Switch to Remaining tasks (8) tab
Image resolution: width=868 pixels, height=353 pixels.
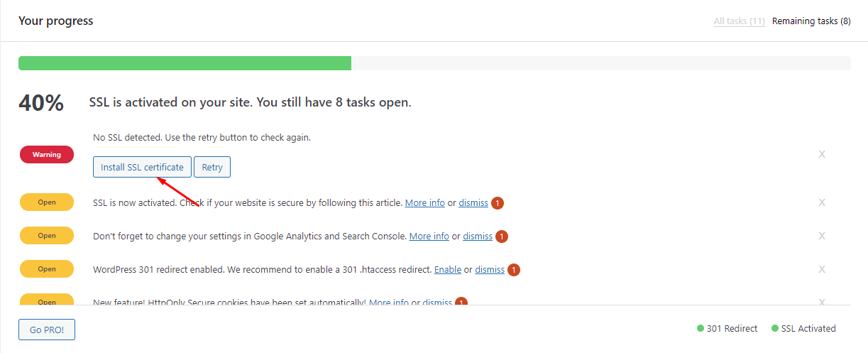811,21
